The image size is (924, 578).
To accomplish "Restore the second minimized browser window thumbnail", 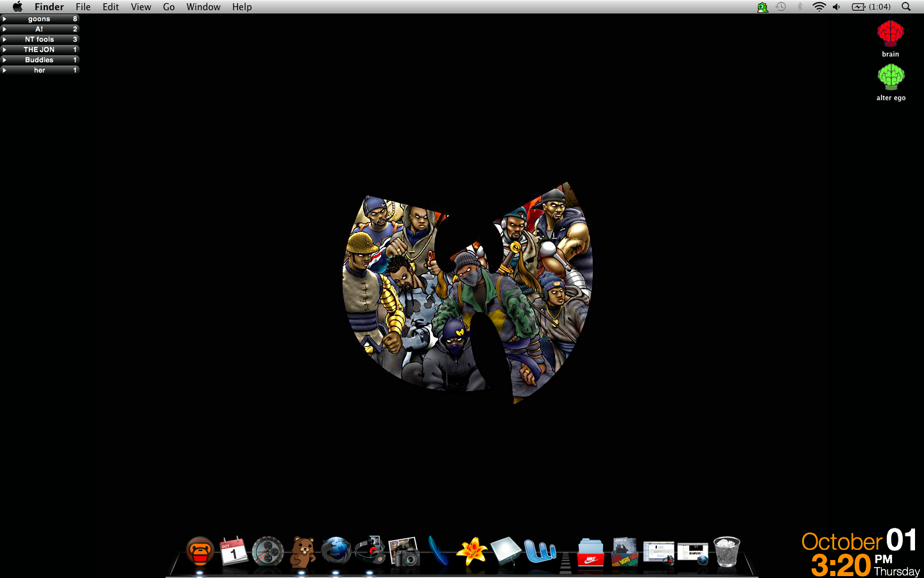I will coord(693,553).
